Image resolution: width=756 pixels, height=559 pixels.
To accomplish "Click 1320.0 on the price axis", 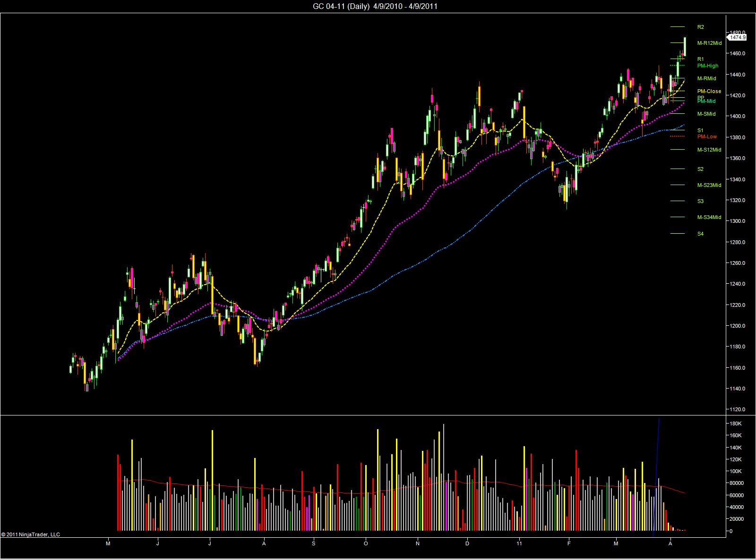I will tap(738, 200).
